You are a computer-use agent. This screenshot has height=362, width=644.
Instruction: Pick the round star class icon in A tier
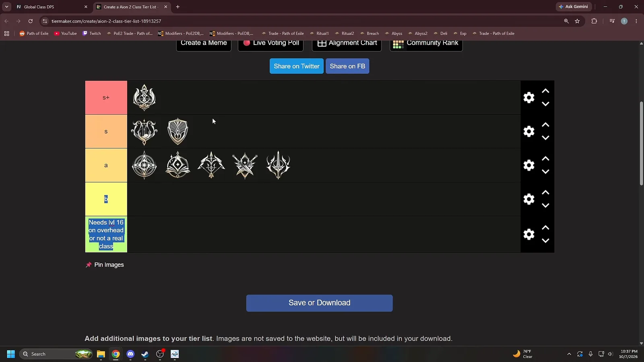(x=144, y=165)
